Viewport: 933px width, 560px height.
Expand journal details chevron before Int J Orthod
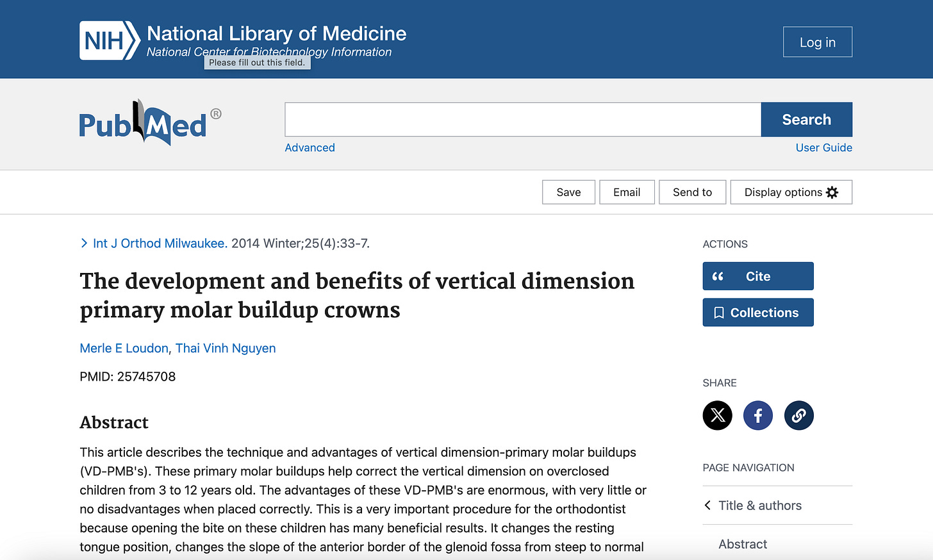pos(84,243)
